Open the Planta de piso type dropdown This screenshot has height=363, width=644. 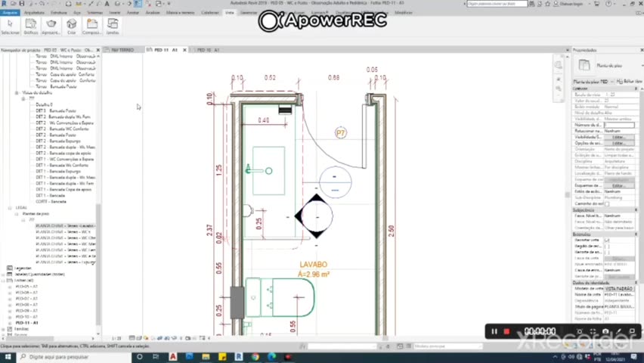(x=606, y=66)
